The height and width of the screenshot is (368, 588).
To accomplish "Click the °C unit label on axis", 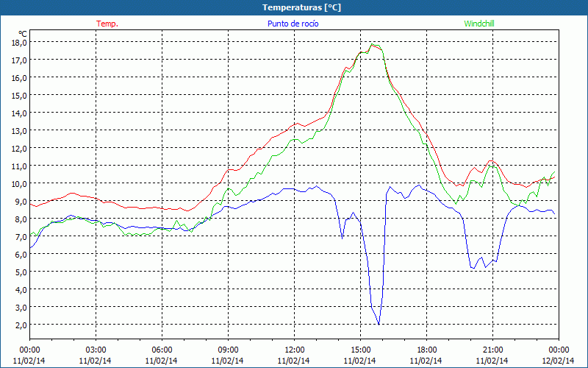I will point(23,34).
